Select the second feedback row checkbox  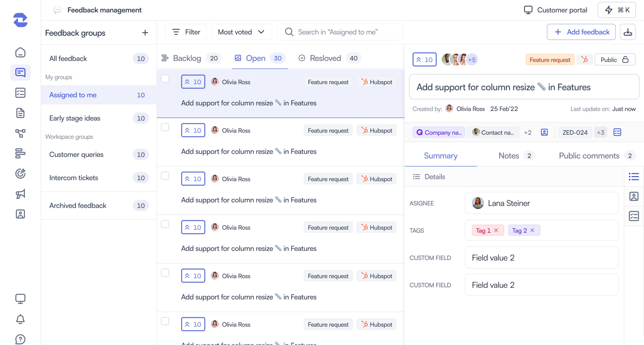tap(165, 127)
